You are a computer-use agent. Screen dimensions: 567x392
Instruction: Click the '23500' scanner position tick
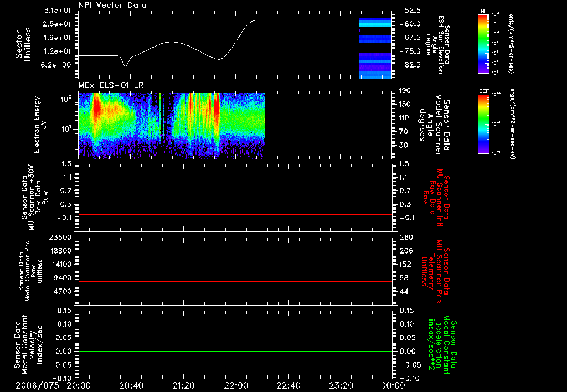click(x=60, y=238)
